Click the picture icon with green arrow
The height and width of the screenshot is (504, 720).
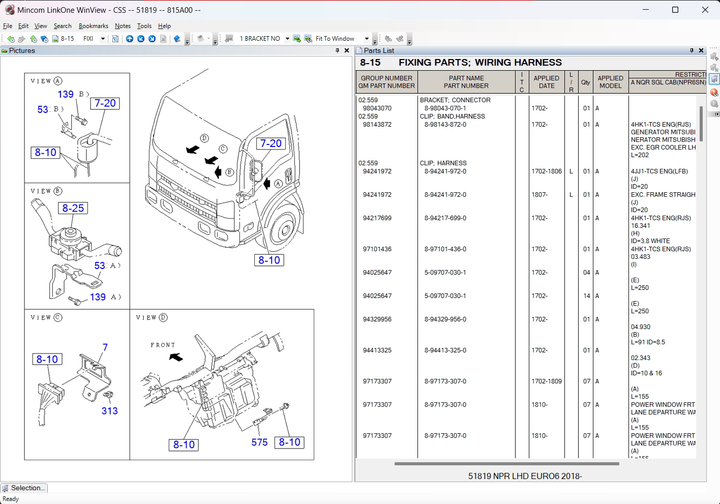tap(297, 39)
